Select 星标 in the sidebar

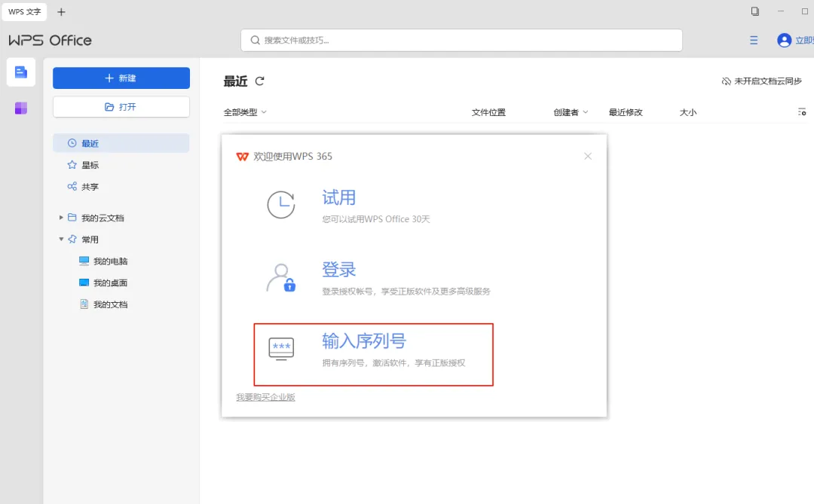[x=90, y=165]
